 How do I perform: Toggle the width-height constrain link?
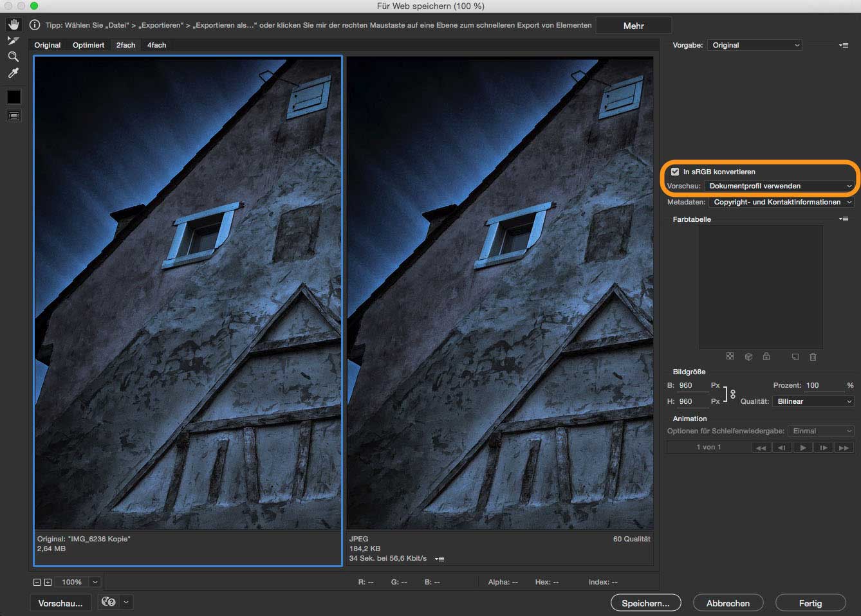732,394
